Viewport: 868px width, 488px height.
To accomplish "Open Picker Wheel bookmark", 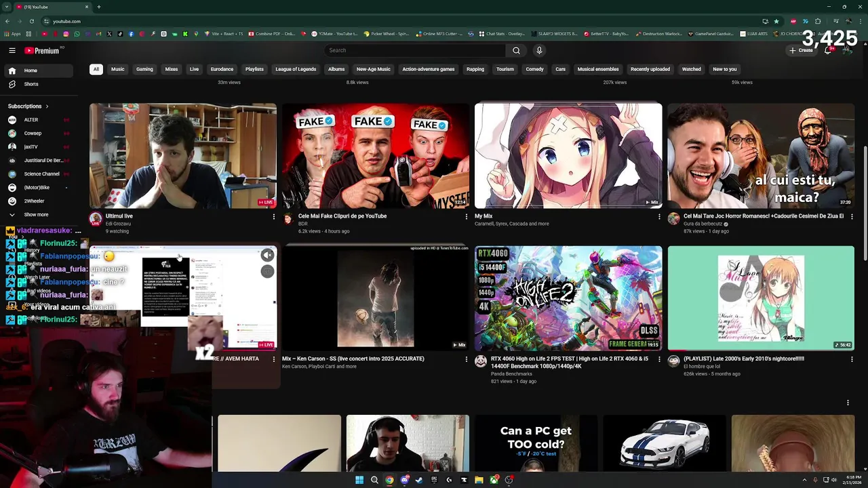I will 387,33.
